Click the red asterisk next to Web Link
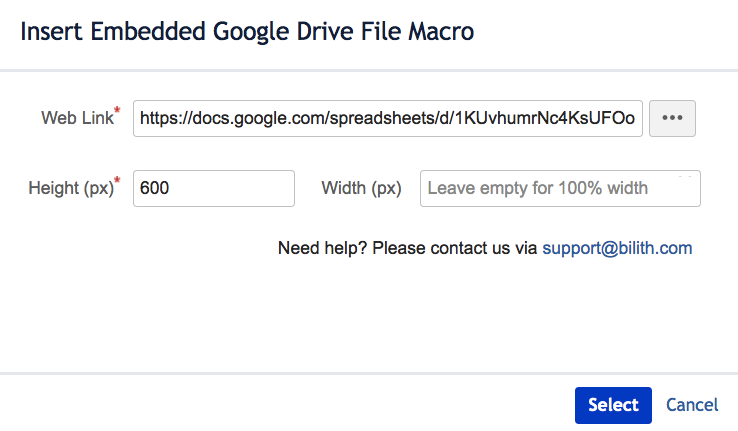Screen dimensions: 738x431 117,110
